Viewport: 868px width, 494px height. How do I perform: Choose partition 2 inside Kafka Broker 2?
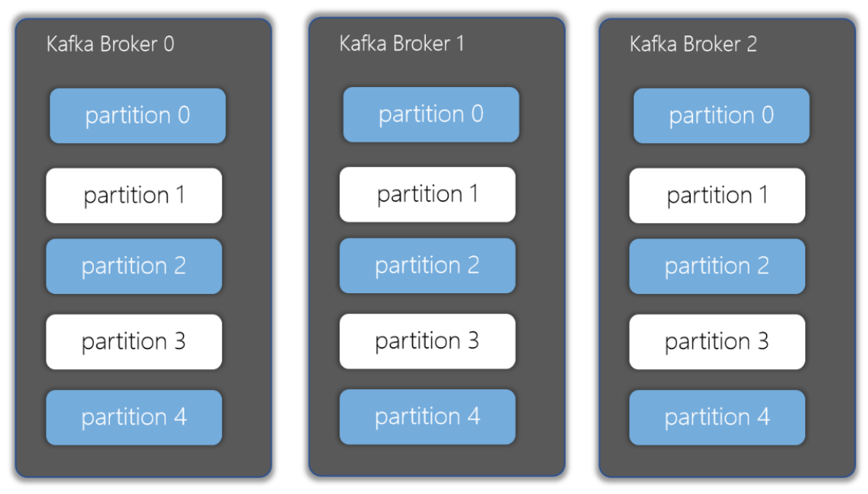717,266
